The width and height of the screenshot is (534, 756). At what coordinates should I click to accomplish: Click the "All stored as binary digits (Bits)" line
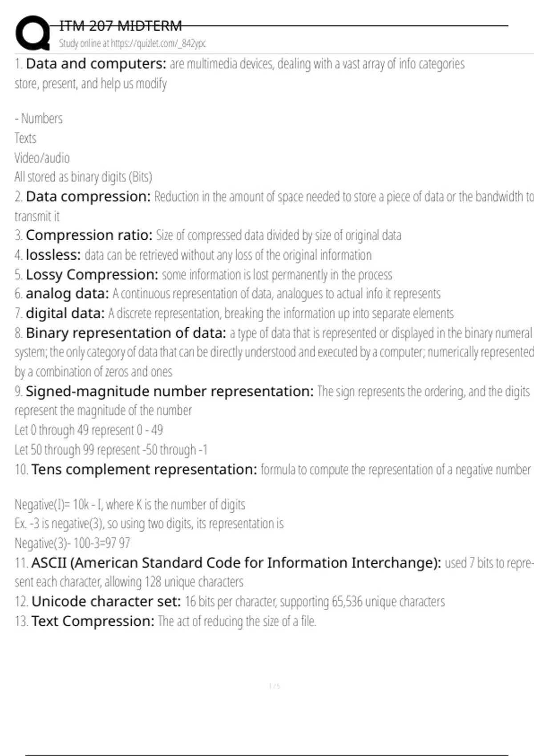coord(83,177)
